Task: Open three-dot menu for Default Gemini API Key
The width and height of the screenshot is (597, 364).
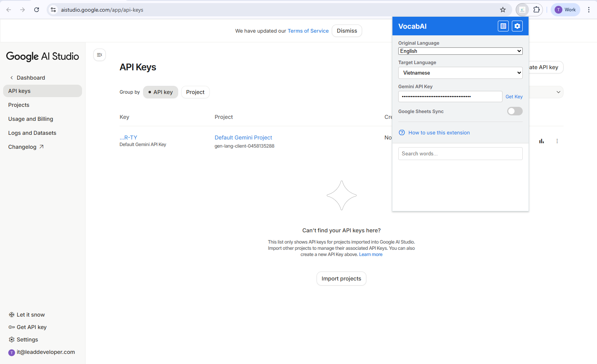Action: pos(557,141)
